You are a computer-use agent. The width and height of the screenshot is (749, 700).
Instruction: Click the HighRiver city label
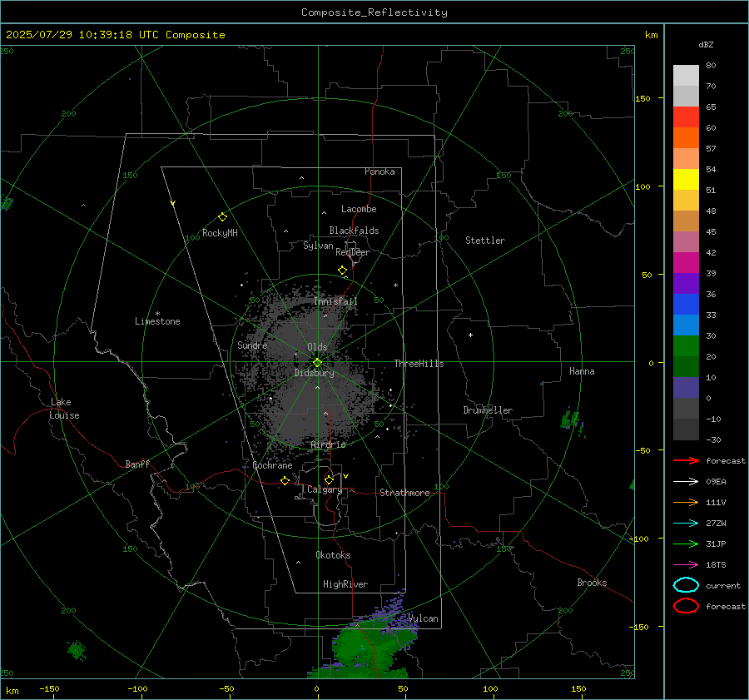(345, 584)
